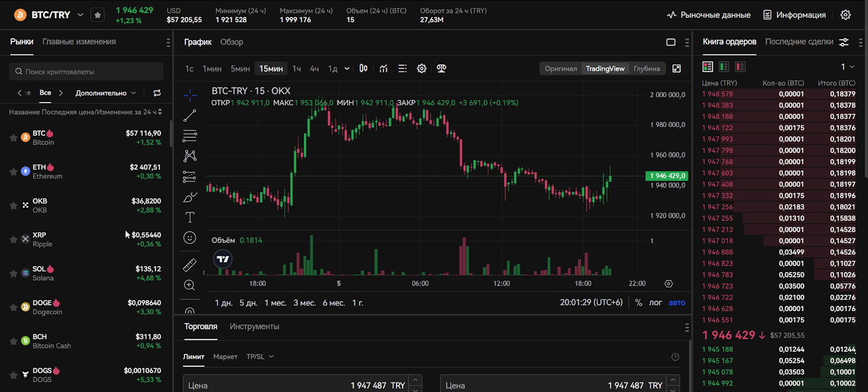Switch to the Главные изменения tab
The width and height of the screenshot is (868, 392).
point(79,42)
